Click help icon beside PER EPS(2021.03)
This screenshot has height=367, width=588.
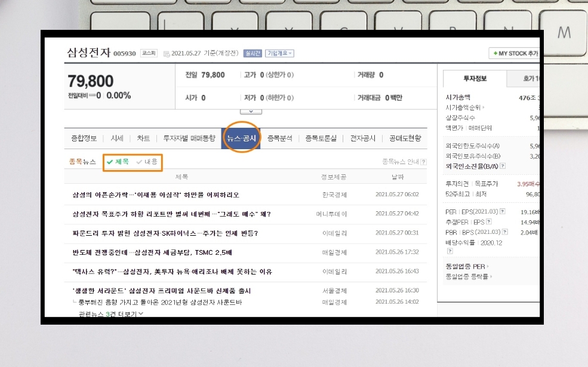click(503, 211)
